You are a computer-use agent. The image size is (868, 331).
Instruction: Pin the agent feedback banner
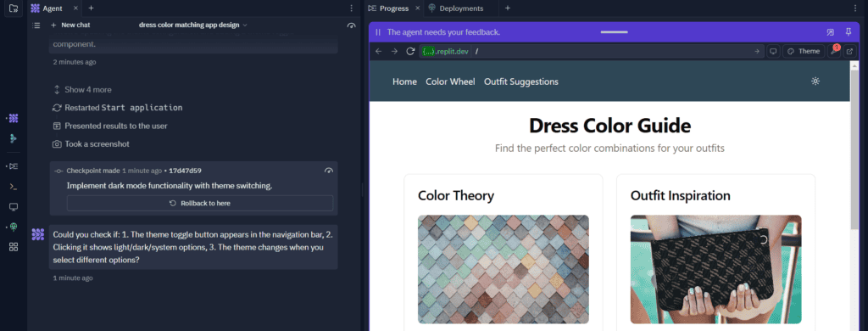click(849, 32)
